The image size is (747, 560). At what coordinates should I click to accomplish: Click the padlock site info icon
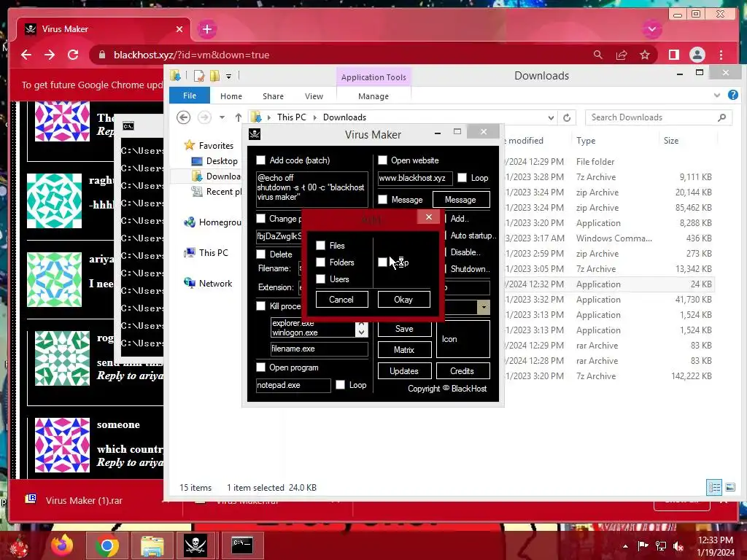102,55
